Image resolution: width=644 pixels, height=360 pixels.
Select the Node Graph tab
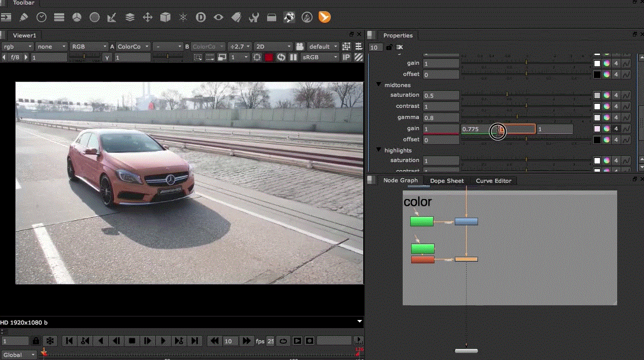[x=400, y=180]
